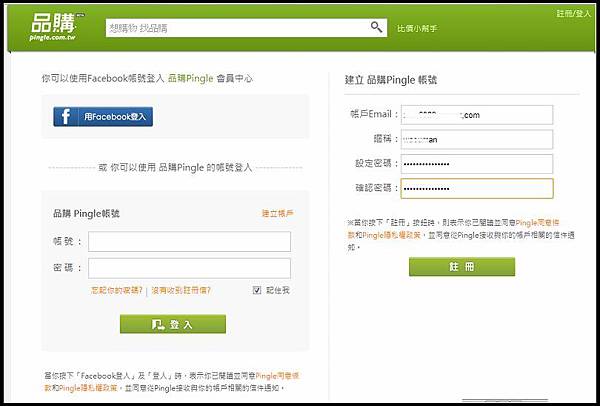Viewport: 600px width, 406px height.
Task: Focus the 帳號 login field
Action: [189, 241]
